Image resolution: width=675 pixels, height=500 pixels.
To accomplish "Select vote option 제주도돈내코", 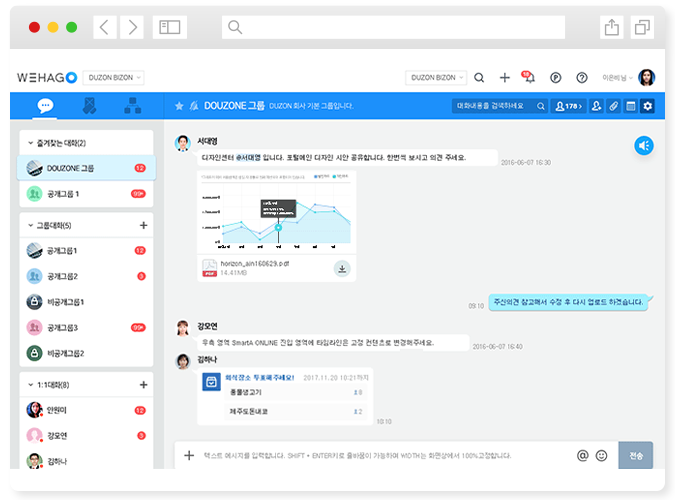I will click(x=294, y=412).
